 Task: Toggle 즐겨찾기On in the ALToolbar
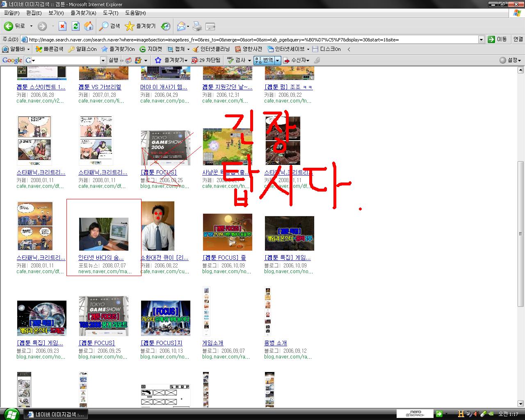click(118, 49)
